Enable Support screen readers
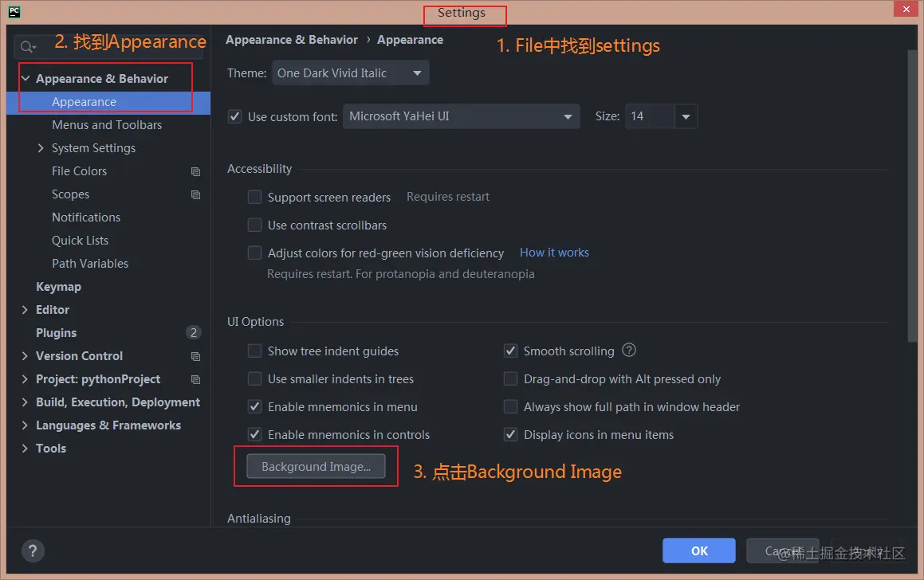The height and width of the screenshot is (580, 924). point(254,197)
